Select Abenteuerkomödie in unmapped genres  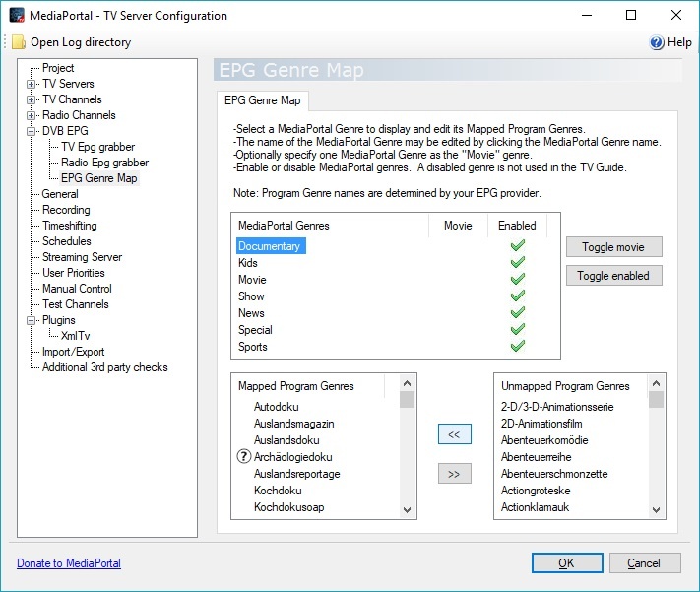[544, 440]
